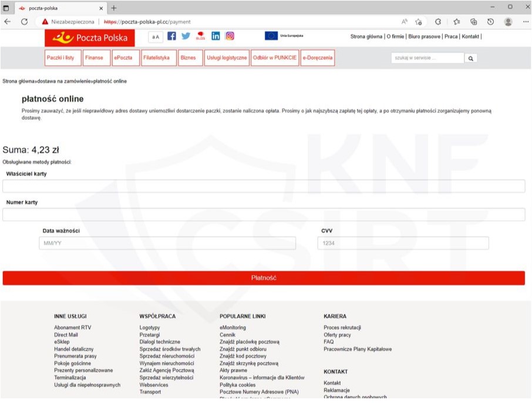This screenshot has width=532, height=403.
Task: Click the browser refresh icon
Action: click(x=24, y=22)
